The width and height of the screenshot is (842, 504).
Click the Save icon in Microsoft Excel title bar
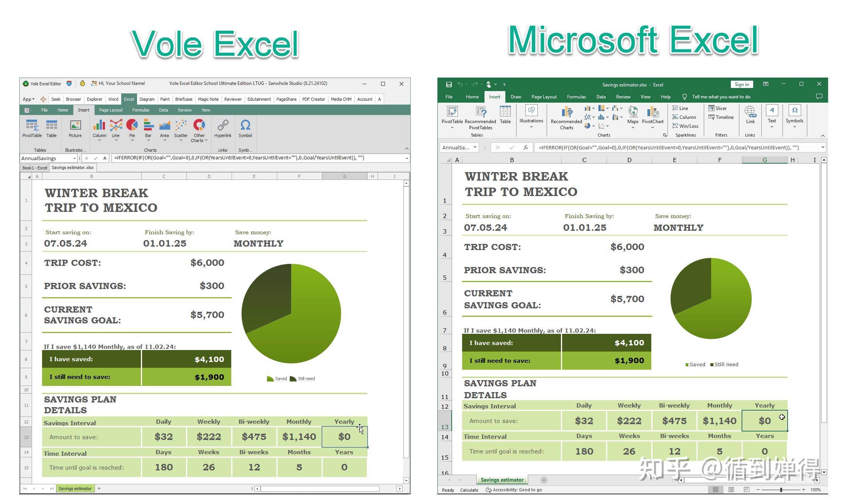pyautogui.click(x=449, y=85)
